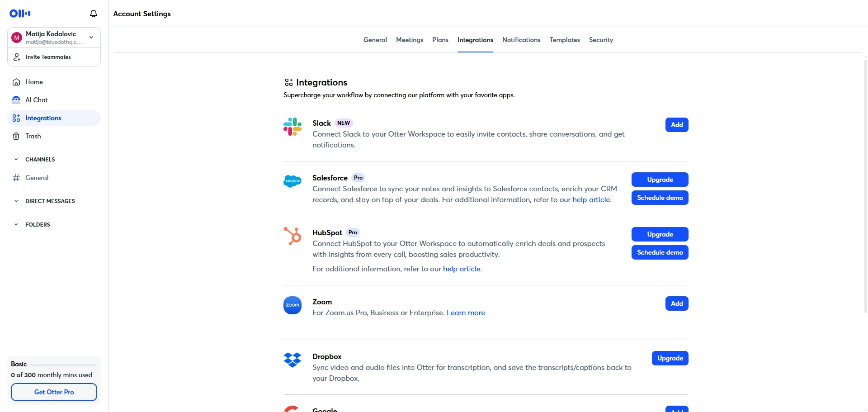The height and width of the screenshot is (412, 868).
Task: Click the Zoom integration title
Action: tap(322, 302)
